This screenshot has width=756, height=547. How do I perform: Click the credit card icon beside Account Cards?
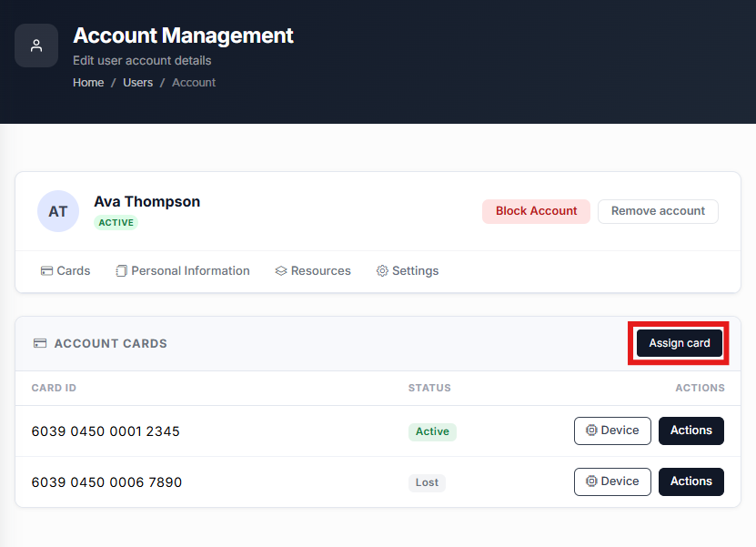[40, 343]
